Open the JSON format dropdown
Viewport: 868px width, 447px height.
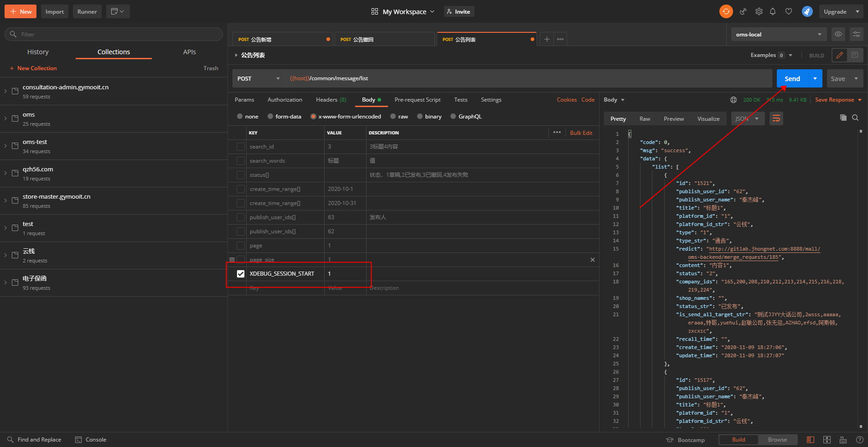tap(748, 118)
